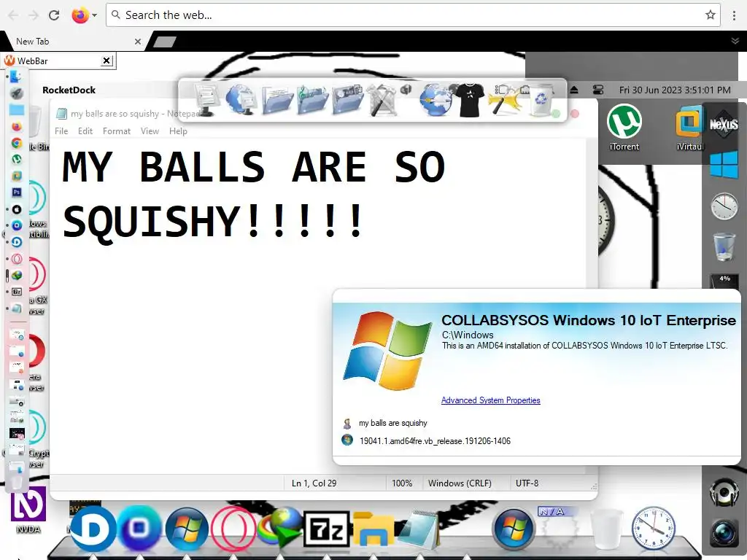Image resolution: width=747 pixels, height=560 pixels.
Task: Open 7-Zip from the bottom dock
Action: coord(327,529)
